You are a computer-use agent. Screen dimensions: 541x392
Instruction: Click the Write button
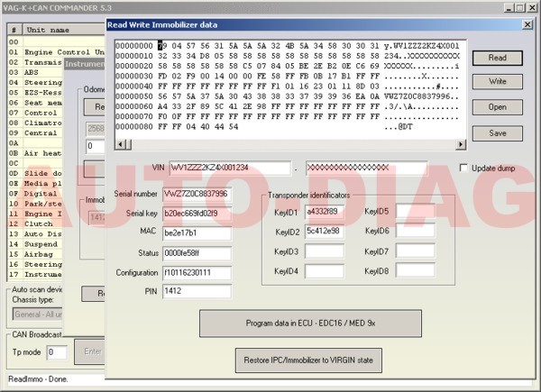pos(497,82)
